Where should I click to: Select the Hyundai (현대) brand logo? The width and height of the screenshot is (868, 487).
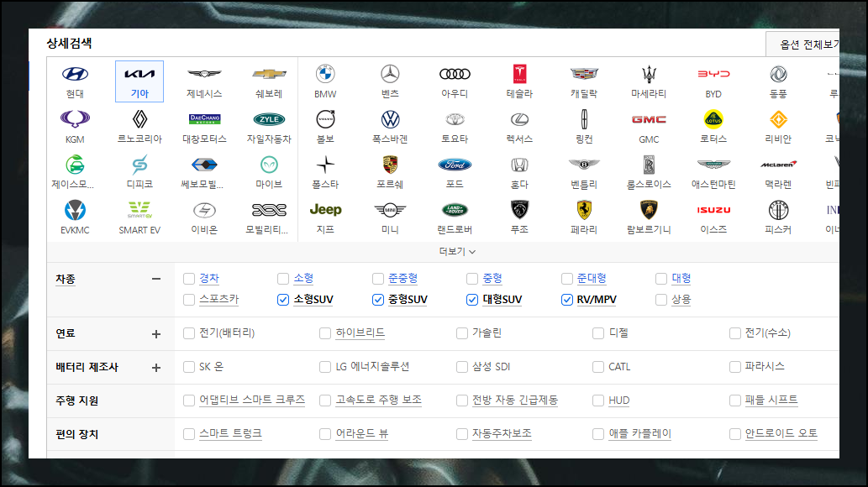click(76, 74)
